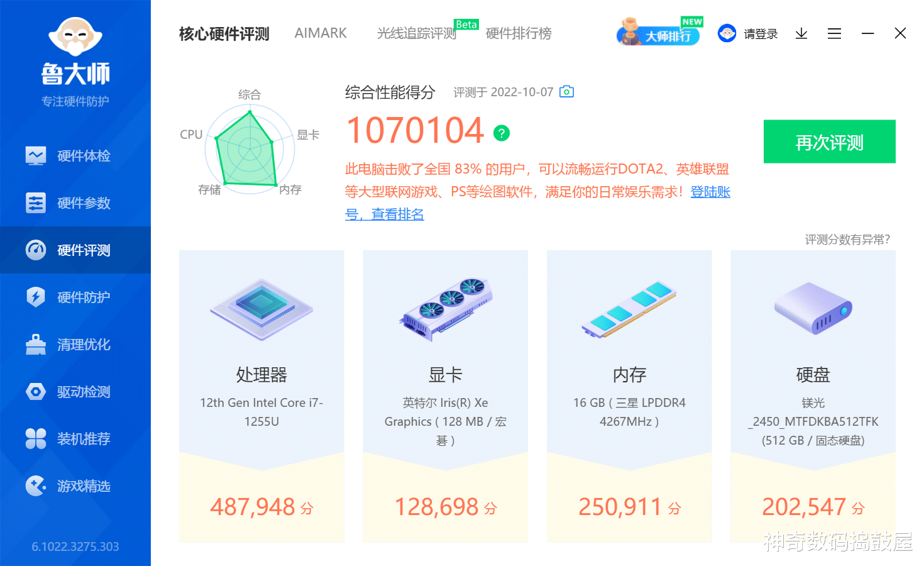This screenshot has height=566, width=924.
Task: Click 评测于 2022-10-07 date text
Action: pyautogui.click(x=503, y=92)
